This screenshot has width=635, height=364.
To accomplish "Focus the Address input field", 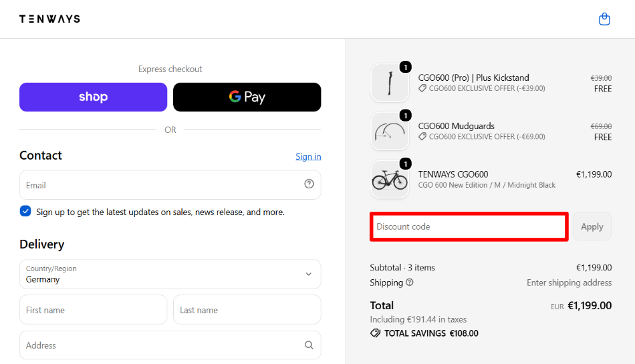I will pos(170,345).
